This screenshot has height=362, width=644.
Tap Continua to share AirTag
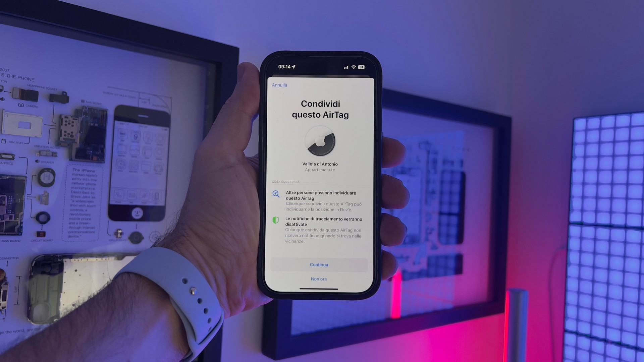point(319,264)
